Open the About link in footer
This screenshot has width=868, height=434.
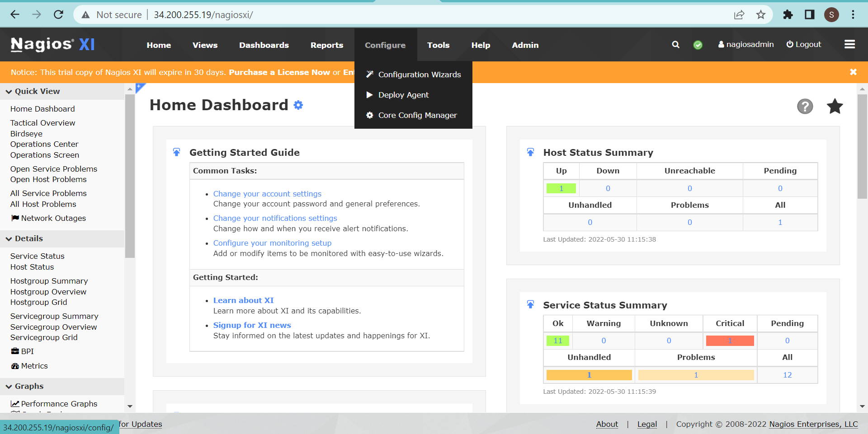(607, 424)
